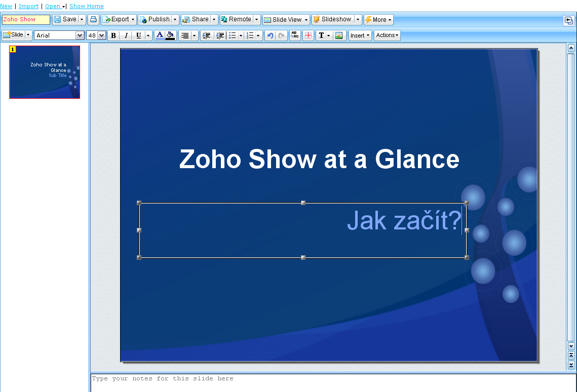Viewport: 577px width, 392px height.
Task: Click the New link
Action: (x=6, y=6)
